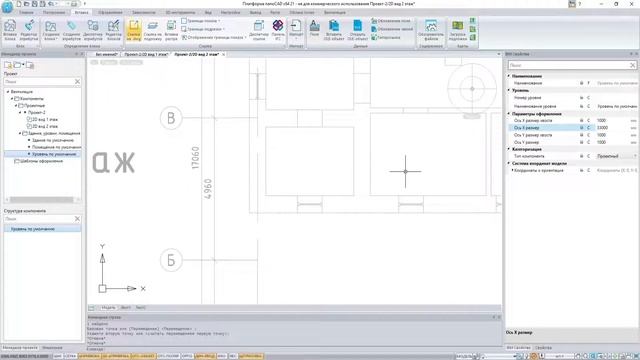Clear the BIM Свойства search field

tap(633, 65)
